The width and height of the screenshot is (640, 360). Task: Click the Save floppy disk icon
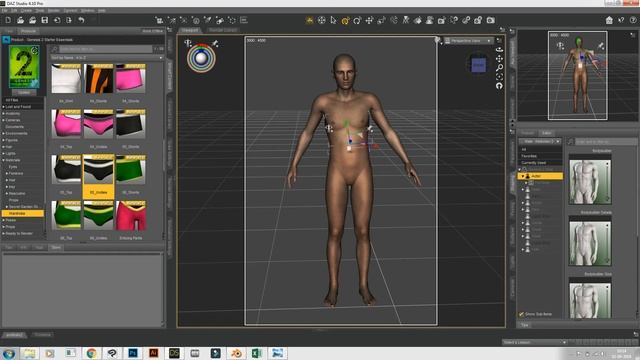tap(44, 20)
